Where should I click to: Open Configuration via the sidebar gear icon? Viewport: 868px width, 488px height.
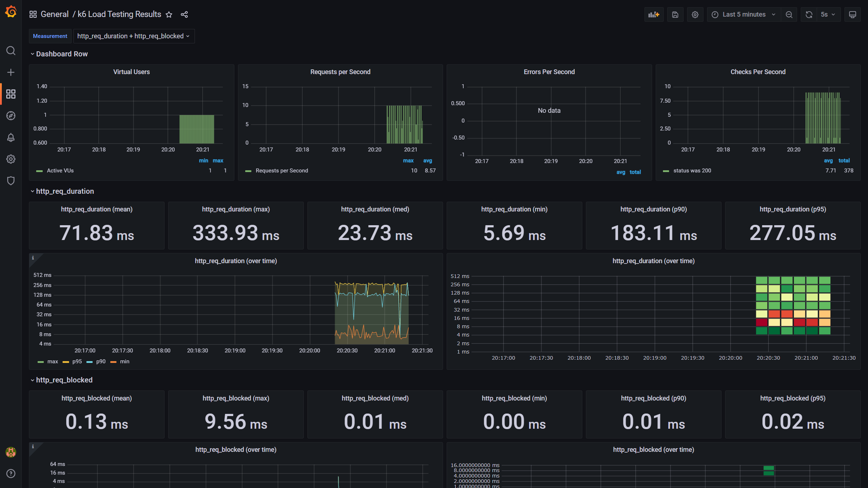click(x=10, y=159)
